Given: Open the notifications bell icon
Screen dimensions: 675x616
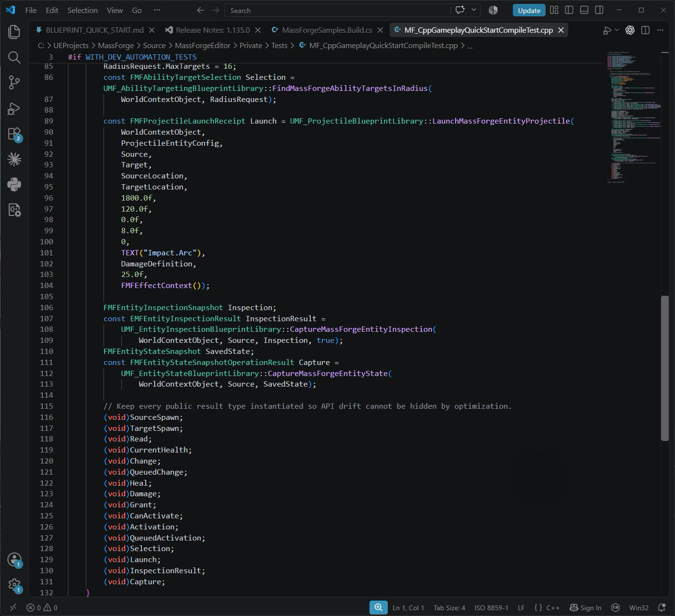Looking at the screenshot, I should pos(662,607).
